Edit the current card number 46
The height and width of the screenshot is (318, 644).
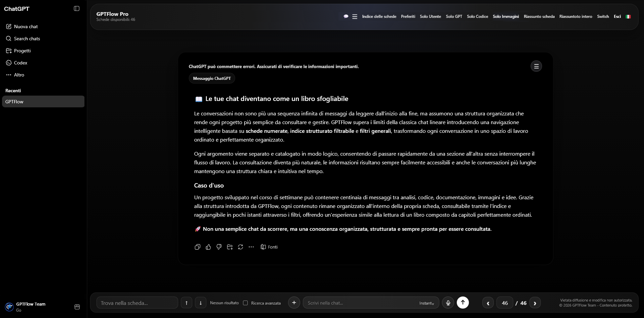pyautogui.click(x=505, y=303)
